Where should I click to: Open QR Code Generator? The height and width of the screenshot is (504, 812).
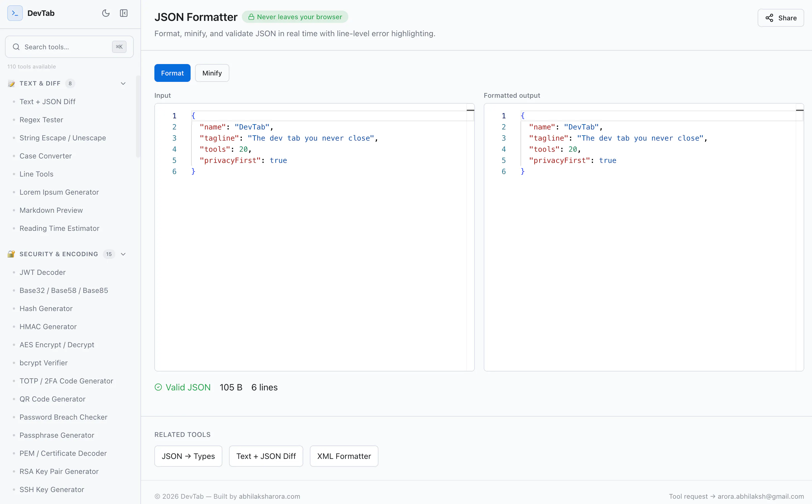pyautogui.click(x=52, y=399)
